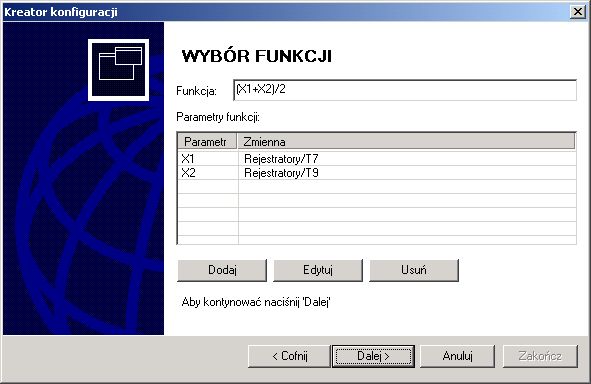This screenshot has height=384, width=591.
Task: Go back with the Cofnij button
Action: pos(289,356)
